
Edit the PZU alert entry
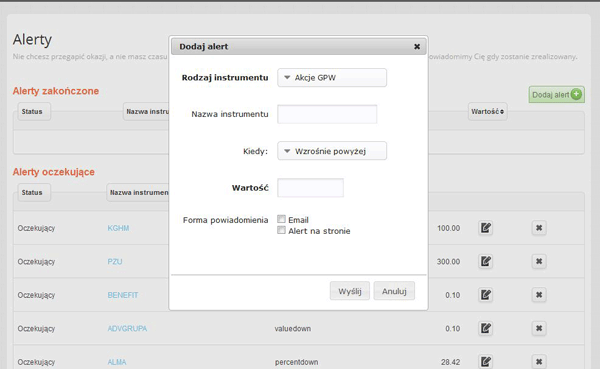(x=486, y=261)
